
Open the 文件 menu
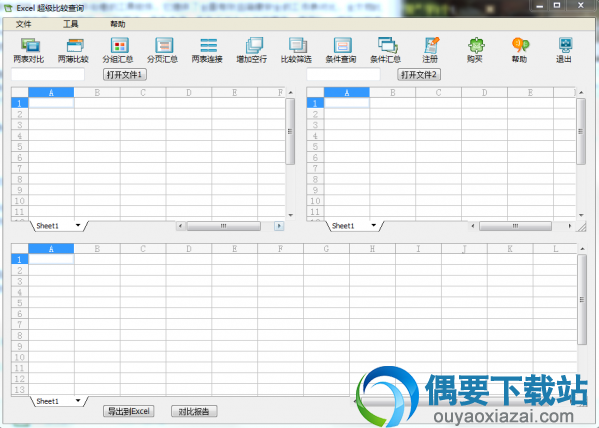pos(23,24)
